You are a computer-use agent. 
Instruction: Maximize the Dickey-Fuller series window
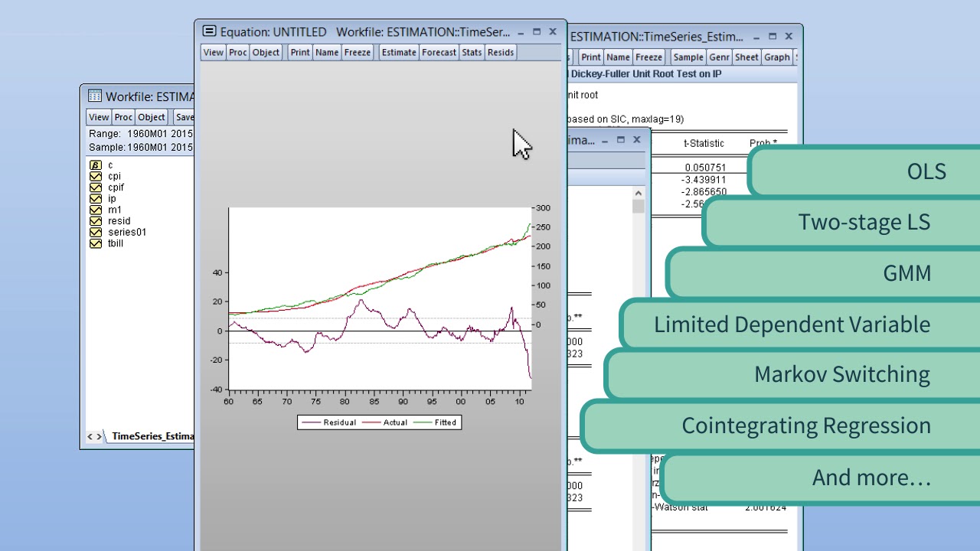pos(773,37)
